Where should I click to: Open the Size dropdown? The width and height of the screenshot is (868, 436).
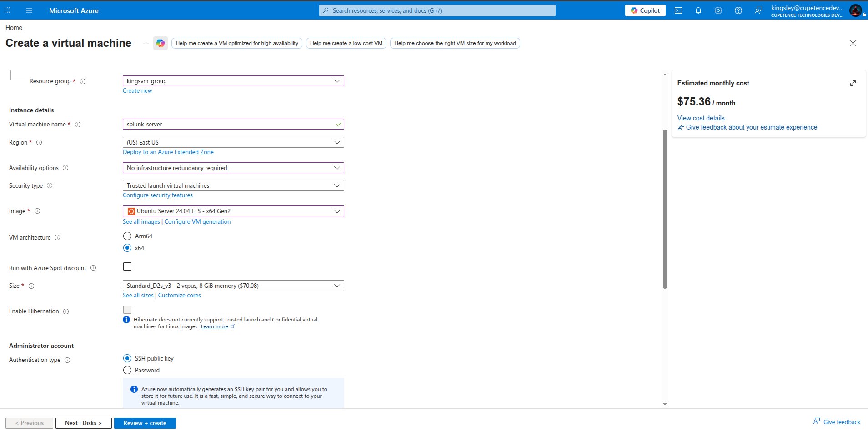(233, 286)
